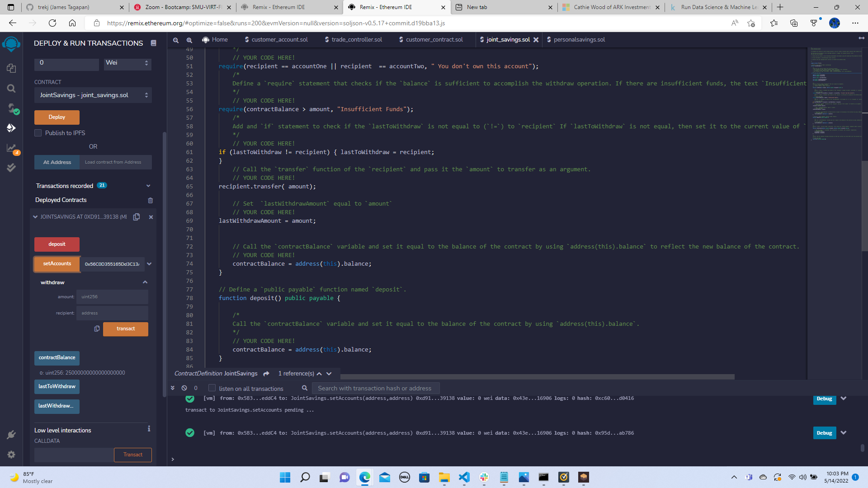Zoom out the editor font

176,40
